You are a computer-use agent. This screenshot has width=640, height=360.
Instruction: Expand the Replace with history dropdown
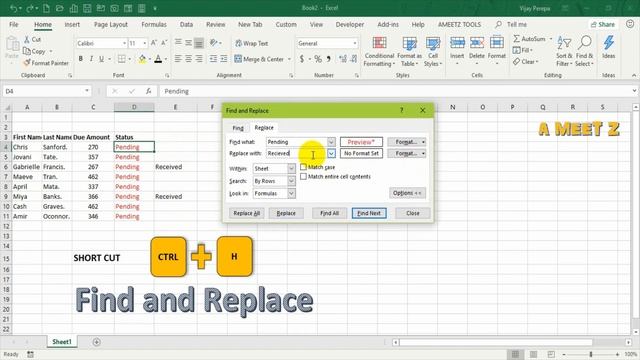(x=331, y=153)
